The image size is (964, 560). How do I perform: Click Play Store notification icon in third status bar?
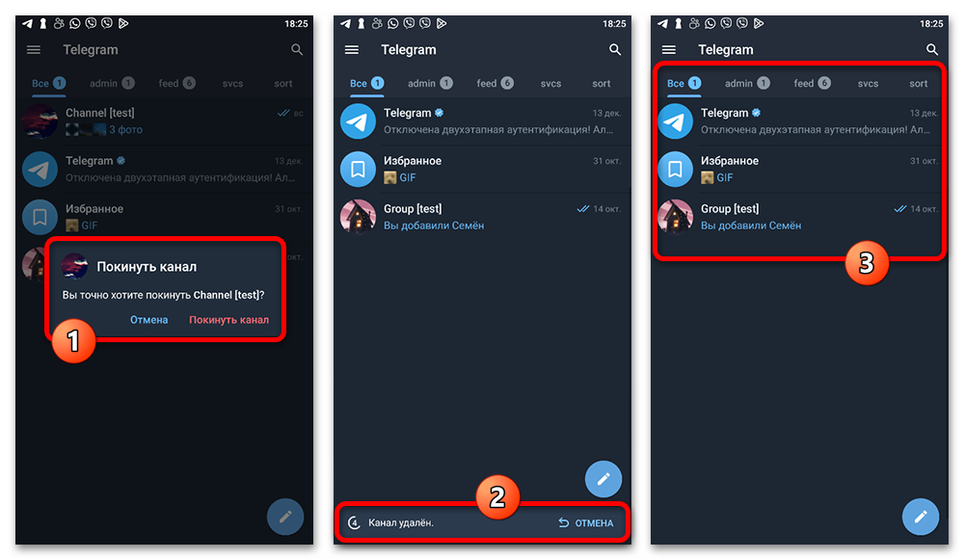pyautogui.click(x=759, y=23)
